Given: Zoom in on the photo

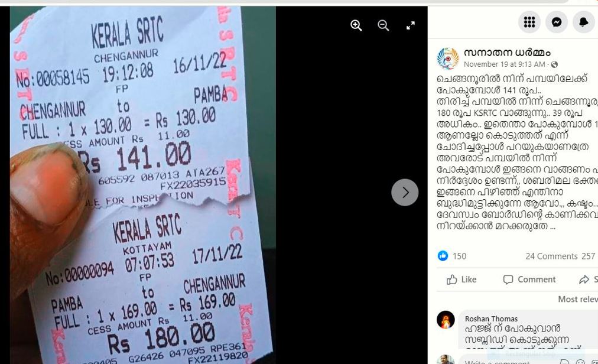Looking at the screenshot, I should [x=356, y=25].
